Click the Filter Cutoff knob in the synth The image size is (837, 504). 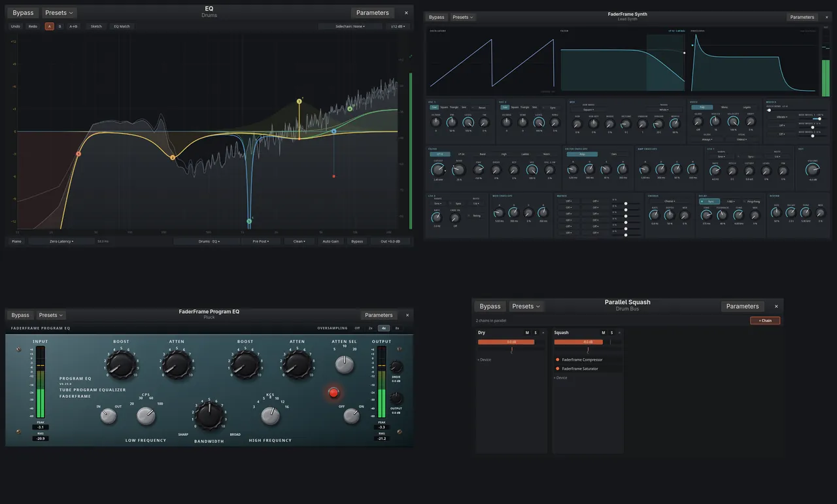438,169
